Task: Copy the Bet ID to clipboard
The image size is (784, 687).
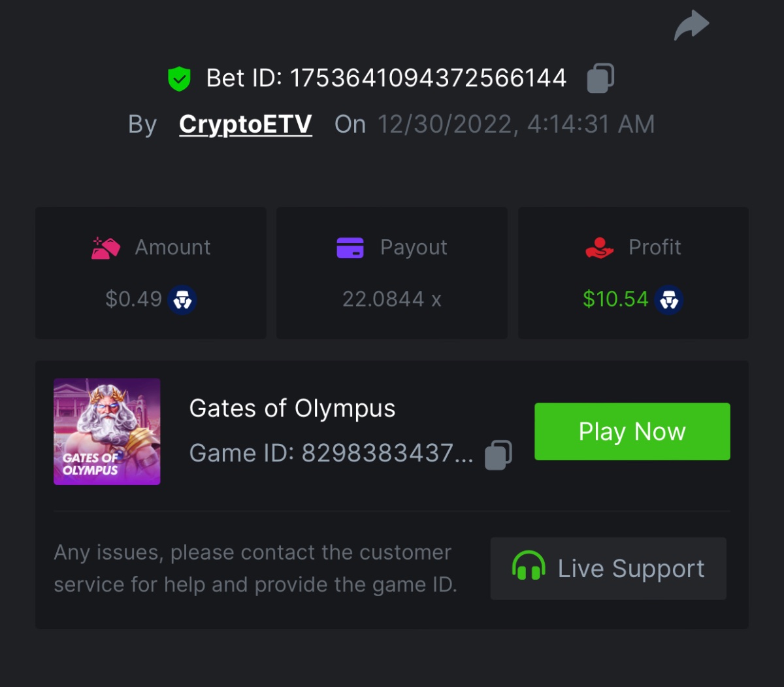Action: (600, 78)
